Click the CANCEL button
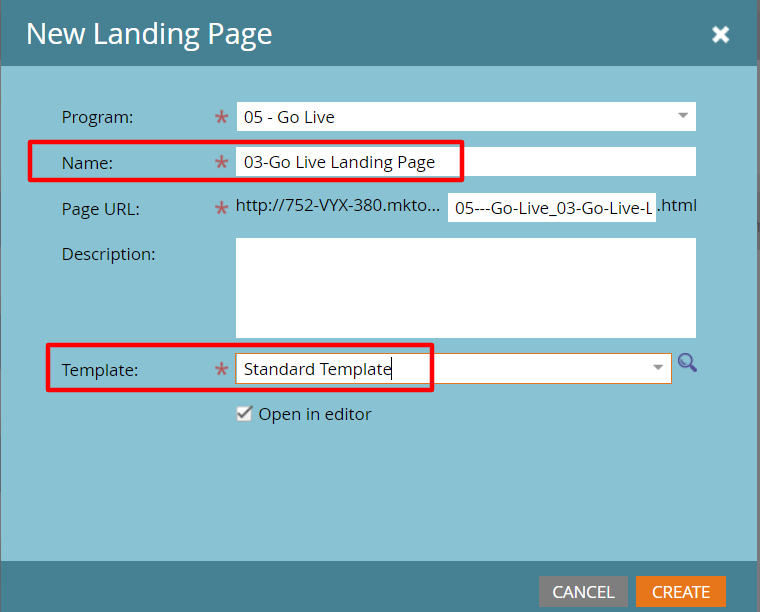This screenshot has width=760, height=612. [x=583, y=591]
